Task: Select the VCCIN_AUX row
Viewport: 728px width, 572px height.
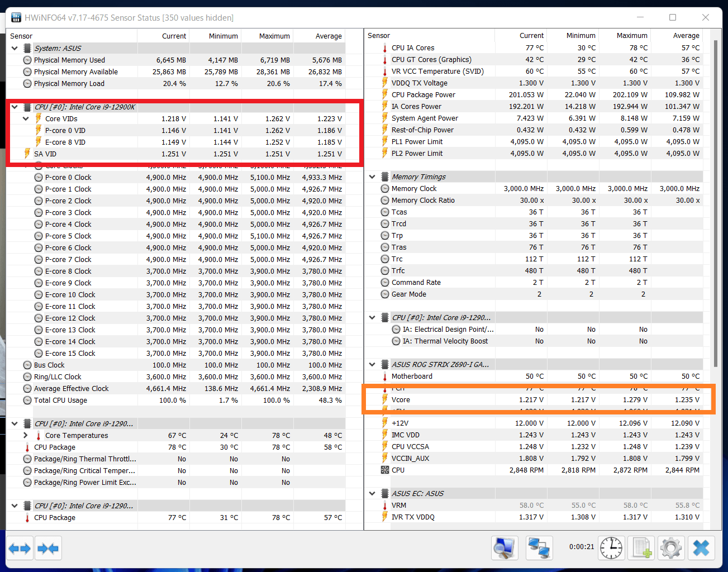Action: tap(534, 458)
